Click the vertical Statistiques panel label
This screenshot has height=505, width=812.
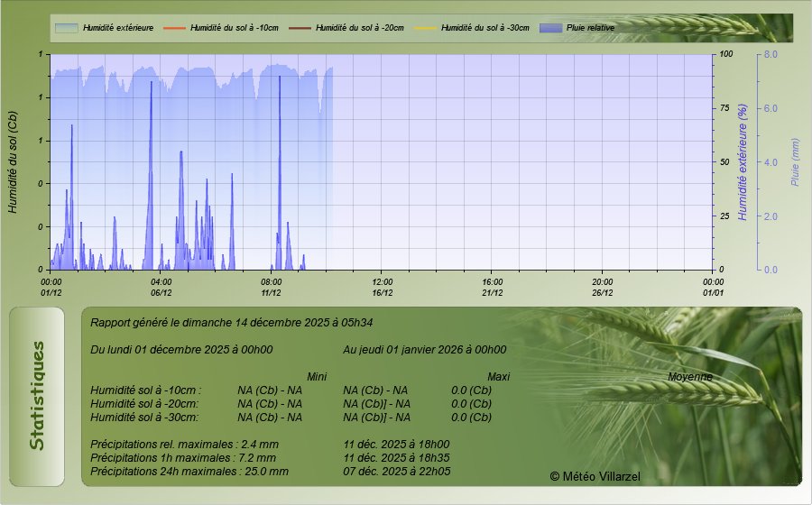click(36, 395)
